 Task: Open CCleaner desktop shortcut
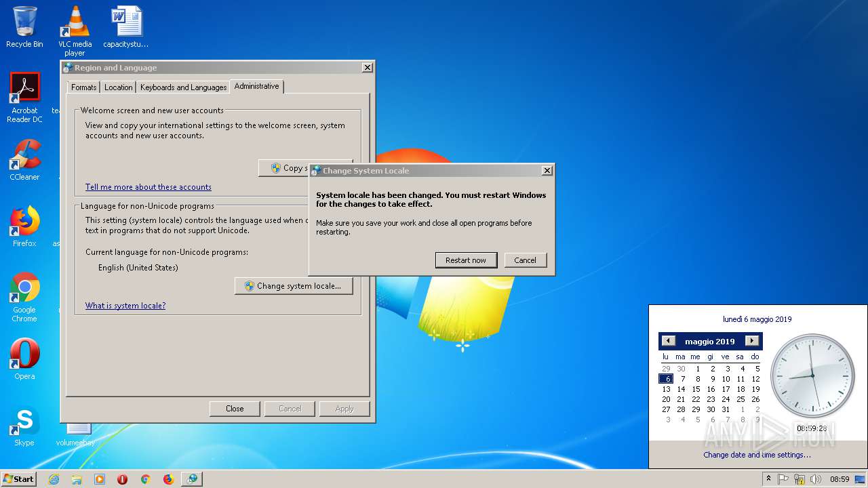24,161
